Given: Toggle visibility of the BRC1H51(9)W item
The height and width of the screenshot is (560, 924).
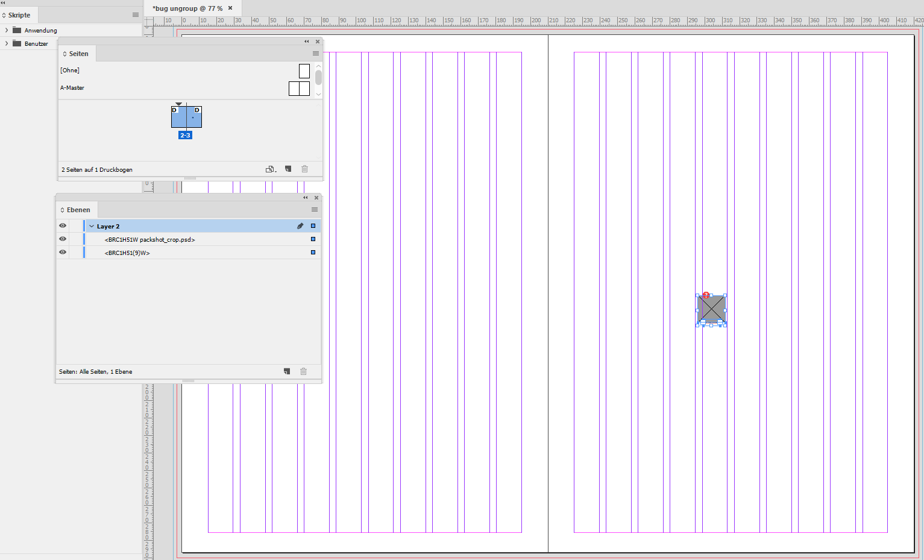Looking at the screenshot, I should (62, 252).
